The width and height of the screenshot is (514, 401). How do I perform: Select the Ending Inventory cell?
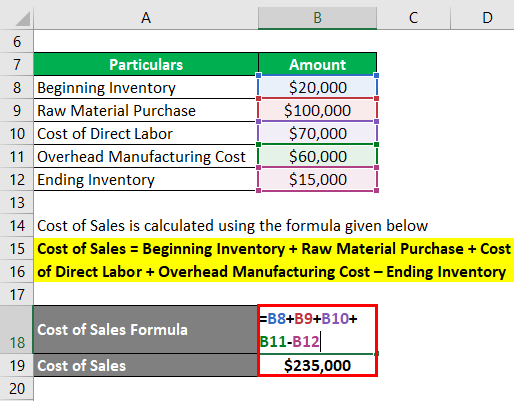tap(146, 180)
